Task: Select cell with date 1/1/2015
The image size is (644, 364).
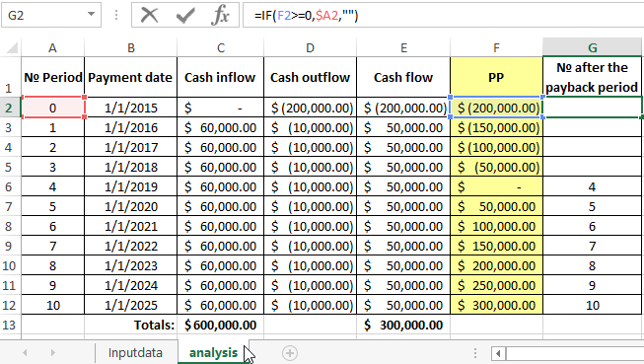Action: coord(130,108)
